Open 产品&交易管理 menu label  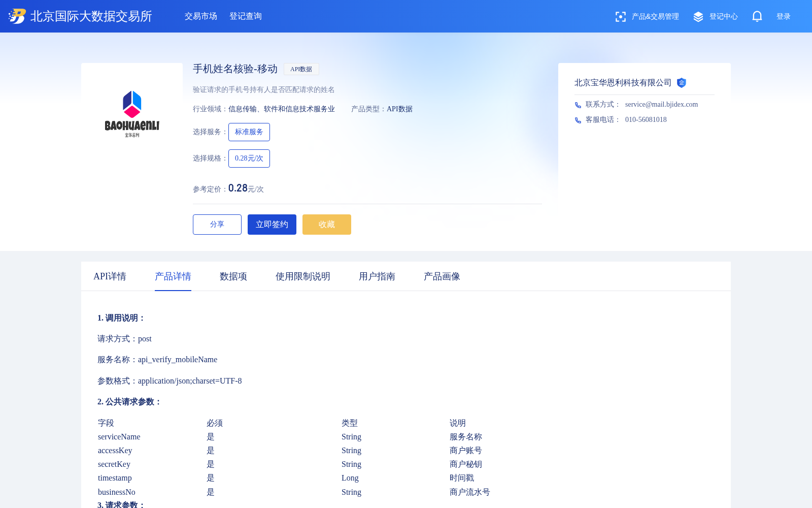click(655, 17)
